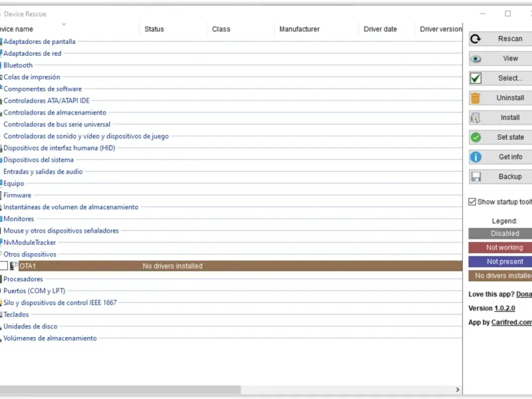Click the Backup button label

(510, 176)
